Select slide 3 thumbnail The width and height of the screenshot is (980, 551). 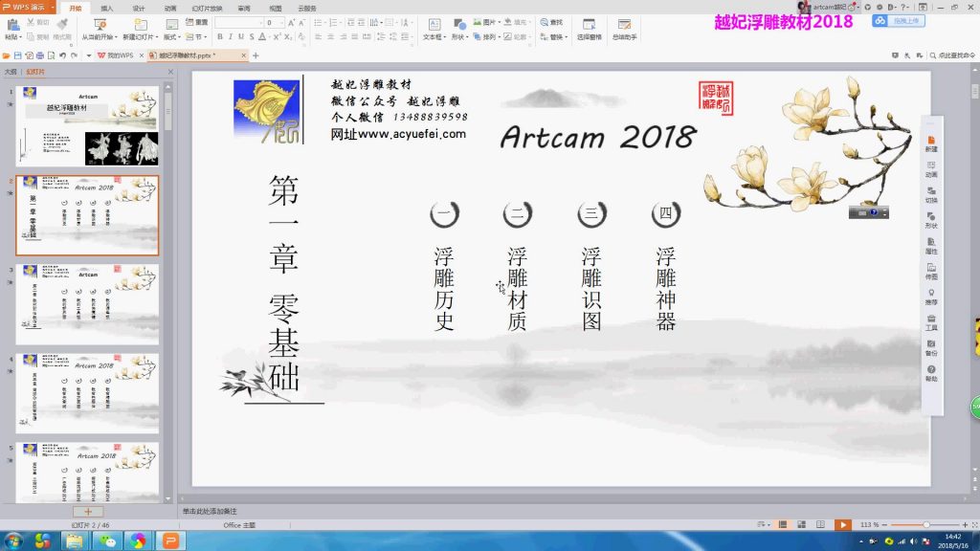click(87, 304)
